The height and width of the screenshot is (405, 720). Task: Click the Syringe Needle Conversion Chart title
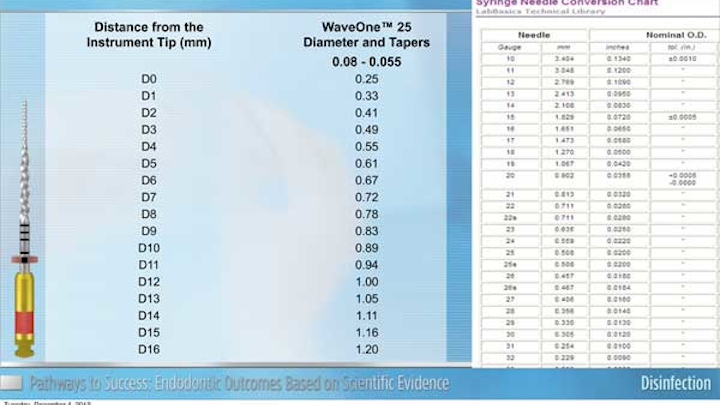pos(567,3)
